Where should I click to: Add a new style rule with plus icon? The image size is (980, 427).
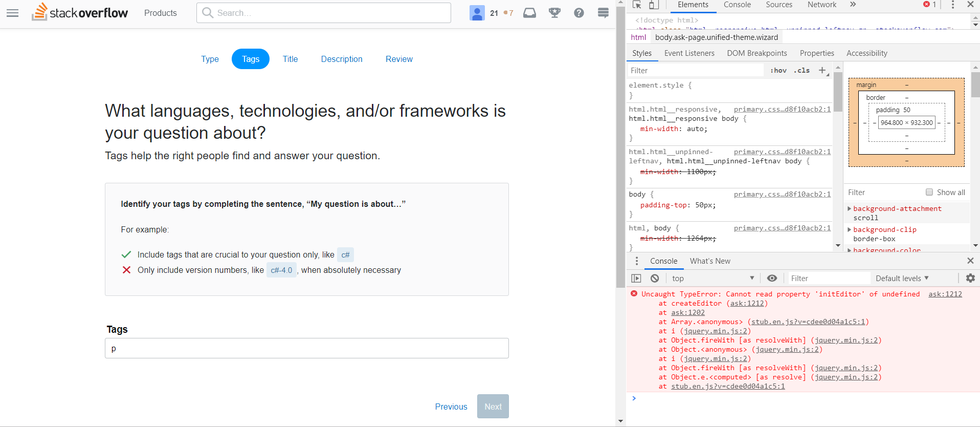[822, 71]
